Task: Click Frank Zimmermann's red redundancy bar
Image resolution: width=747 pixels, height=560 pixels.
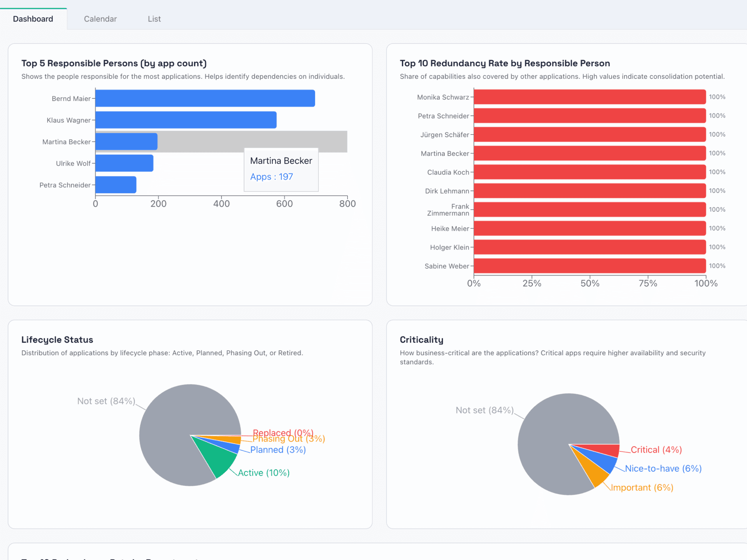Action: (x=590, y=210)
